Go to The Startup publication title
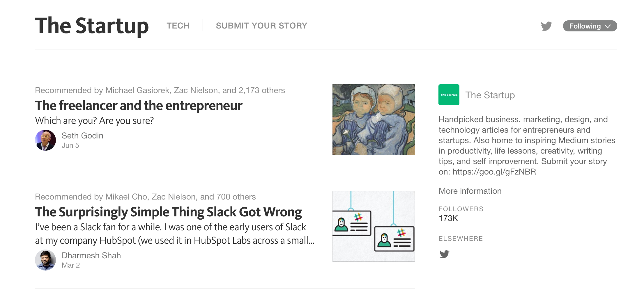Viewport: 644px width, 299px height. (92, 26)
